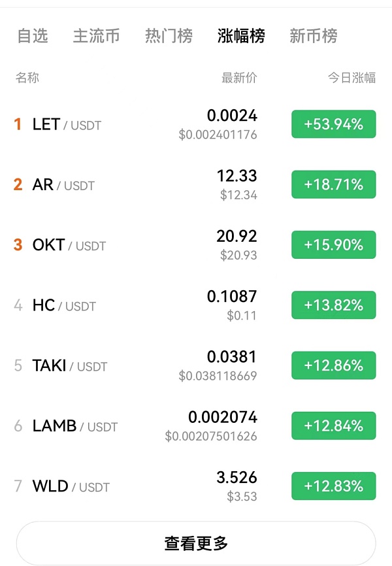Select the WLD / USDT row
Screen dimensions: 392x566
(71, 486)
